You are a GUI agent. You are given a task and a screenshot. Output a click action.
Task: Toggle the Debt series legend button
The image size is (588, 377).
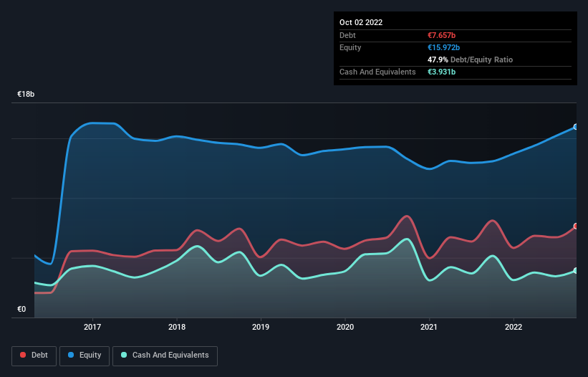click(x=34, y=355)
